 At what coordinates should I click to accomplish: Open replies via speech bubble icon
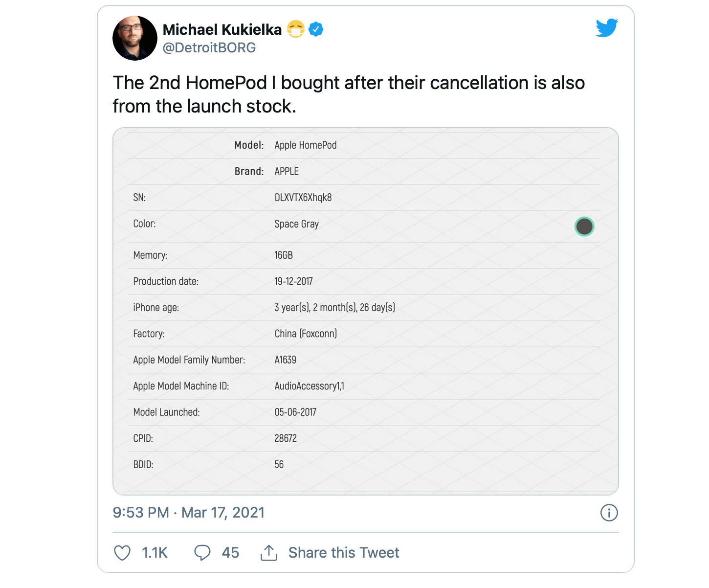click(x=202, y=553)
